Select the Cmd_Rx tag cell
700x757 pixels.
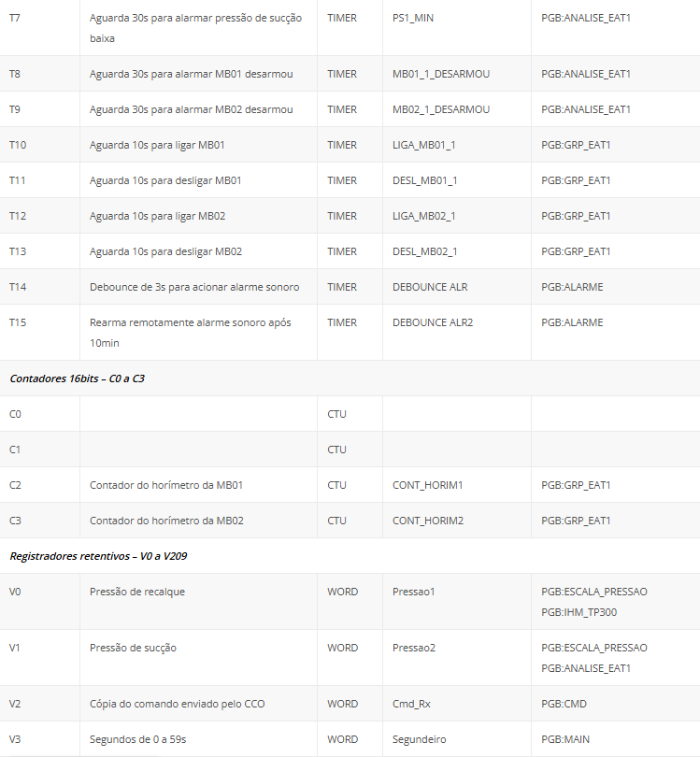[412, 704]
